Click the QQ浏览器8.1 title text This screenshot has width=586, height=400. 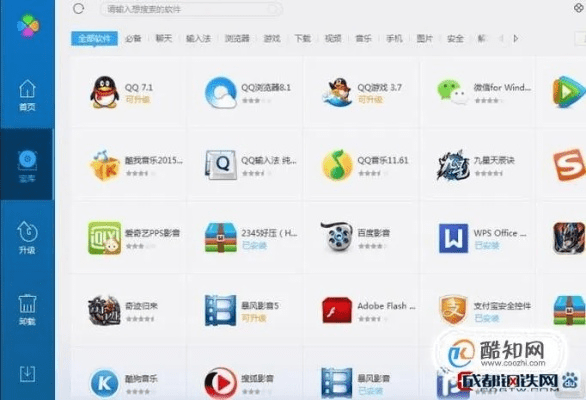(266, 87)
